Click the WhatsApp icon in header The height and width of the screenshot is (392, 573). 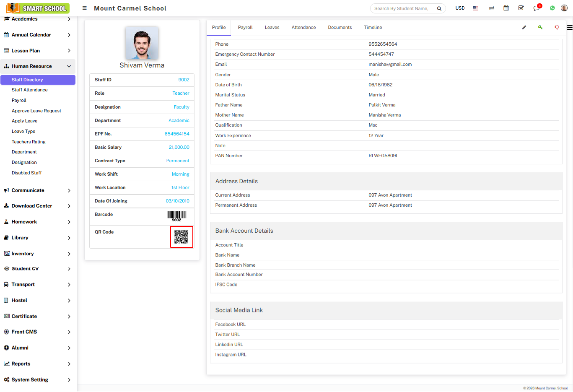(x=552, y=8)
